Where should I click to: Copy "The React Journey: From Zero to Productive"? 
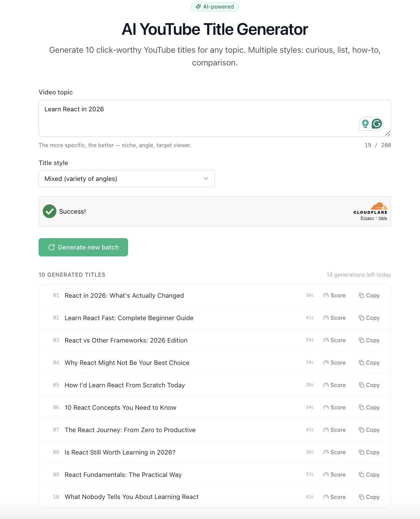point(369,430)
